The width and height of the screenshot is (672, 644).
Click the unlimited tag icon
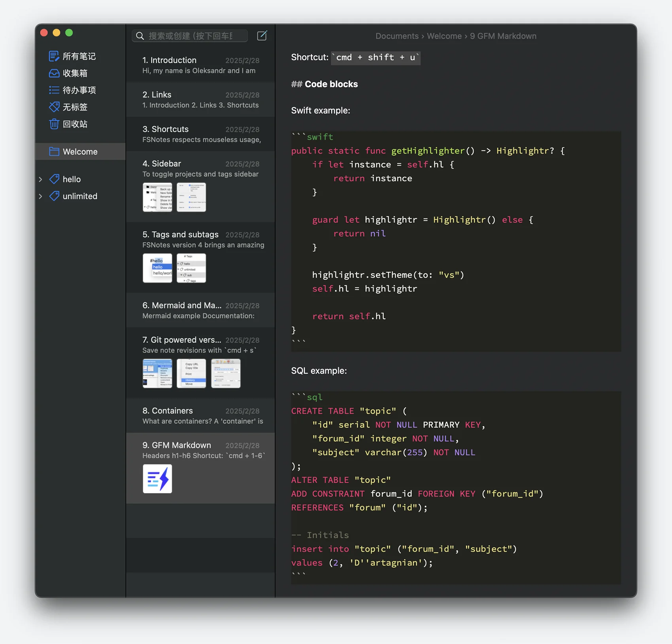coord(54,196)
